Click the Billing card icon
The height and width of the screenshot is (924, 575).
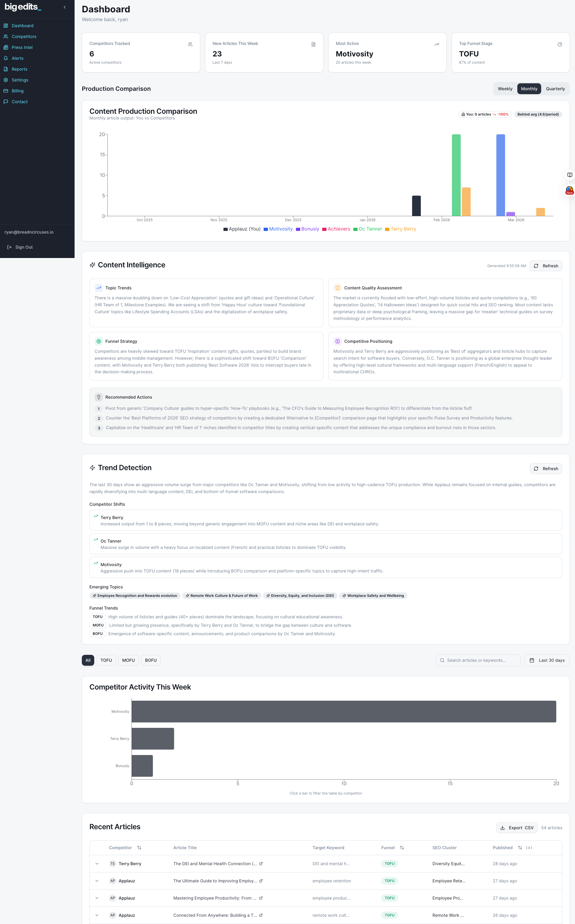click(x=6, y=91)
